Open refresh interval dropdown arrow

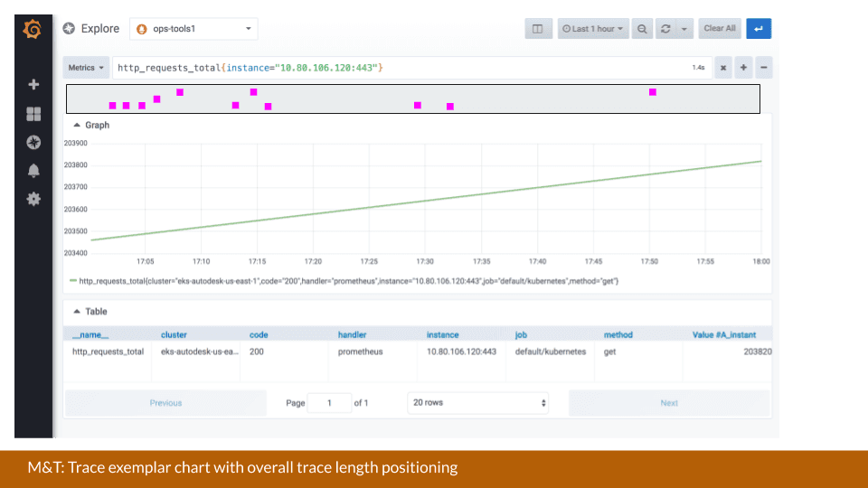click(x=684, y=29)
